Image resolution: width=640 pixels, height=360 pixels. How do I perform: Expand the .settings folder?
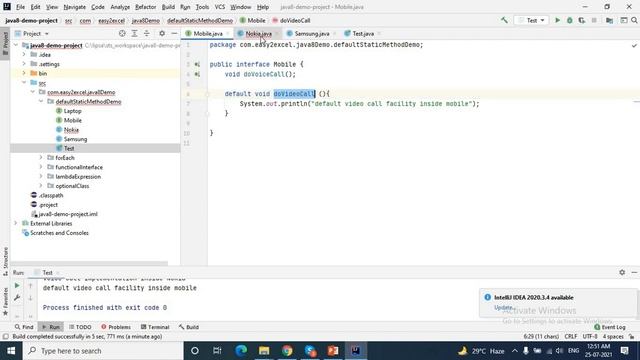click(x=24, y=64)
